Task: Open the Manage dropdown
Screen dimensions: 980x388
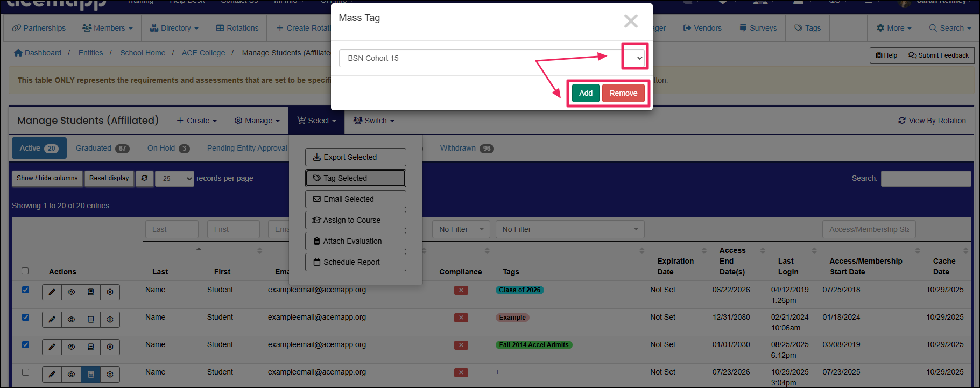Action: click(x=257, y=121)
